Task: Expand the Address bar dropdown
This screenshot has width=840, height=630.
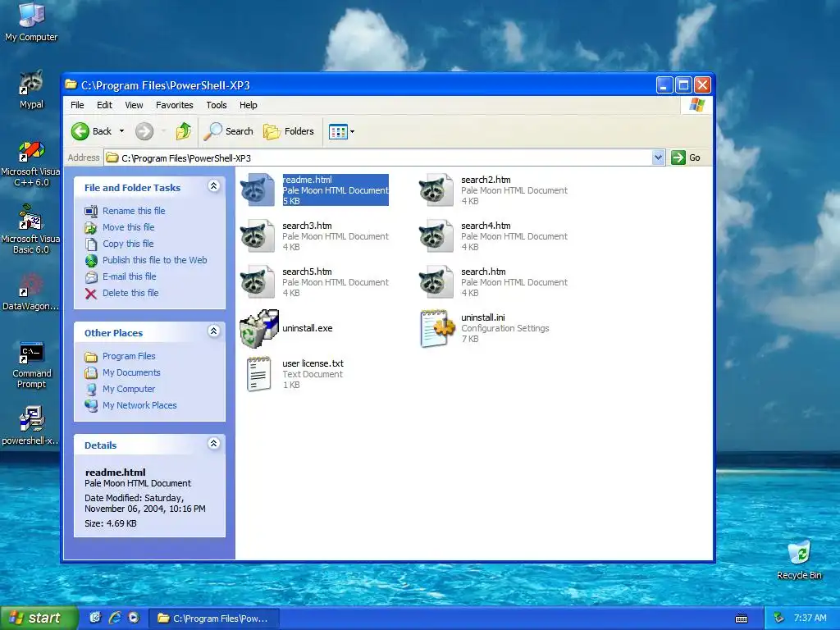Action: point(659,157)
